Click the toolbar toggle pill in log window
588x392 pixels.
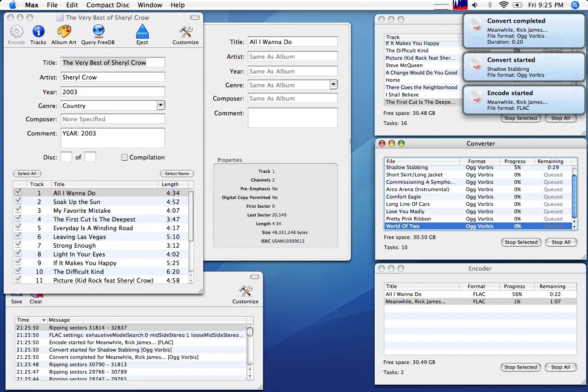tap(255, 277)
